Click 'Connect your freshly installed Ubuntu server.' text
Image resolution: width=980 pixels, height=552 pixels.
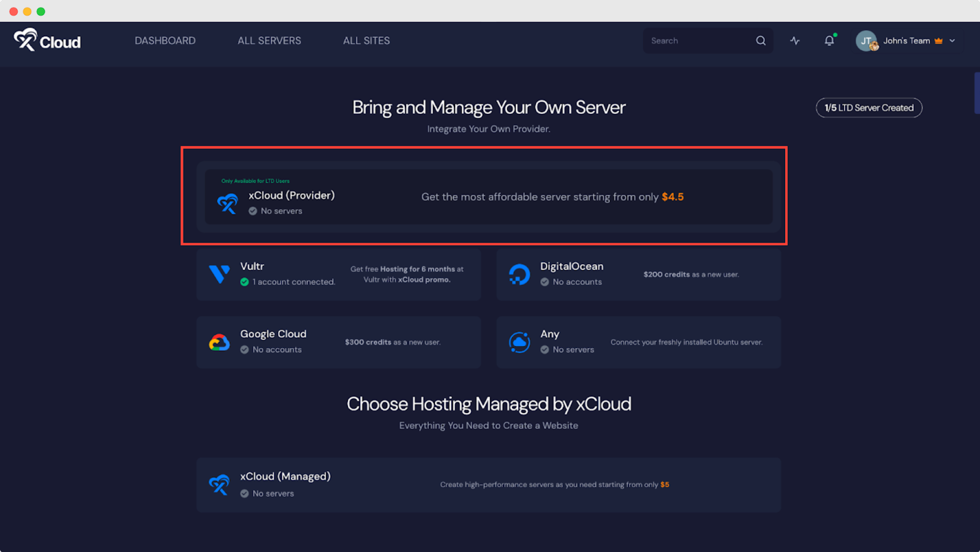tap(687, 342)
